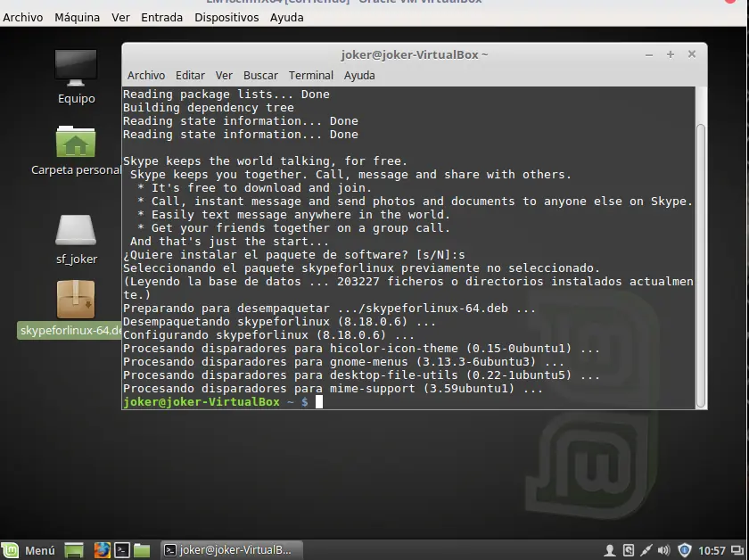Click line 'And that's just the start...'
Viewport: 749px width, 560px height.
coord(229,242)
